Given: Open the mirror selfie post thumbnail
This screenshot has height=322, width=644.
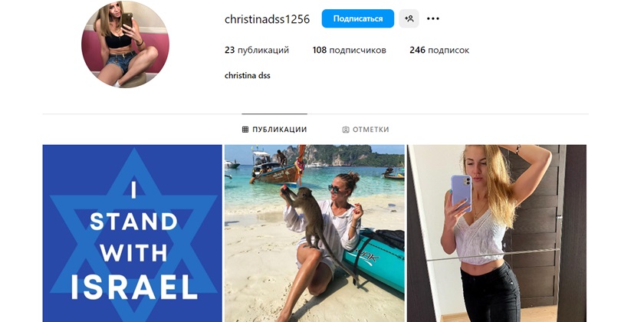Looking at the screenshot, I should (497, 233).
